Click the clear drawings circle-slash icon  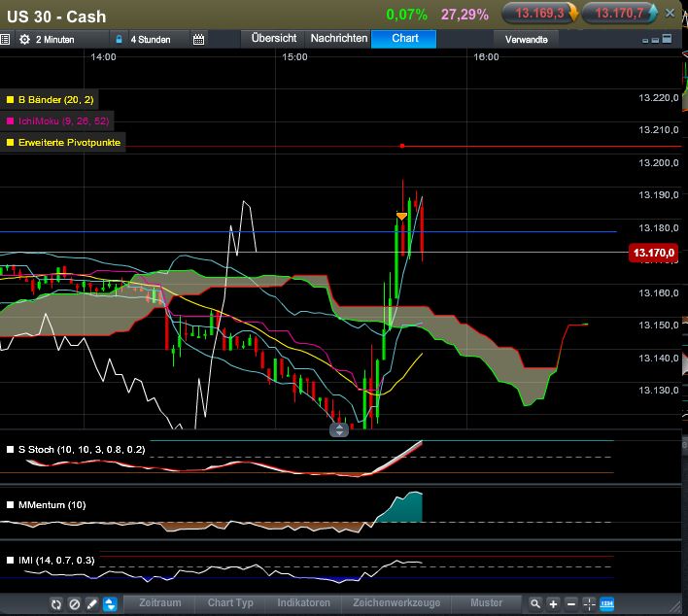point(74,603)
